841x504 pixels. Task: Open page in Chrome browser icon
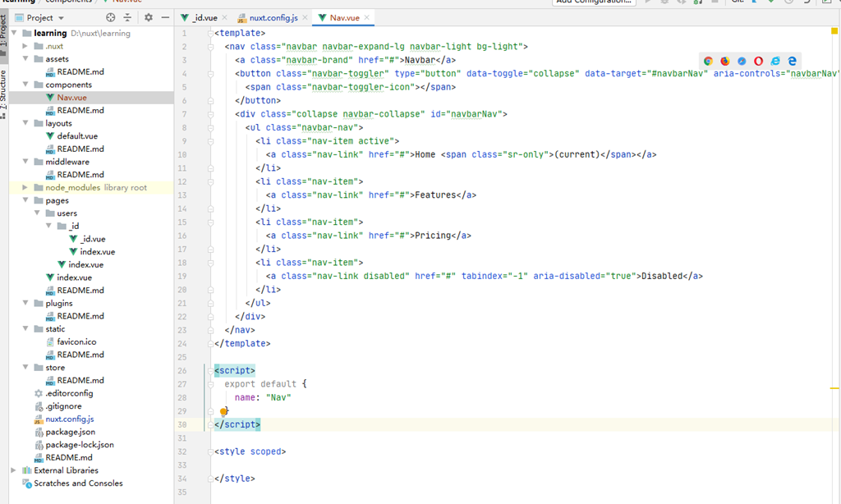pyautogui.click(x=708, y=61)
